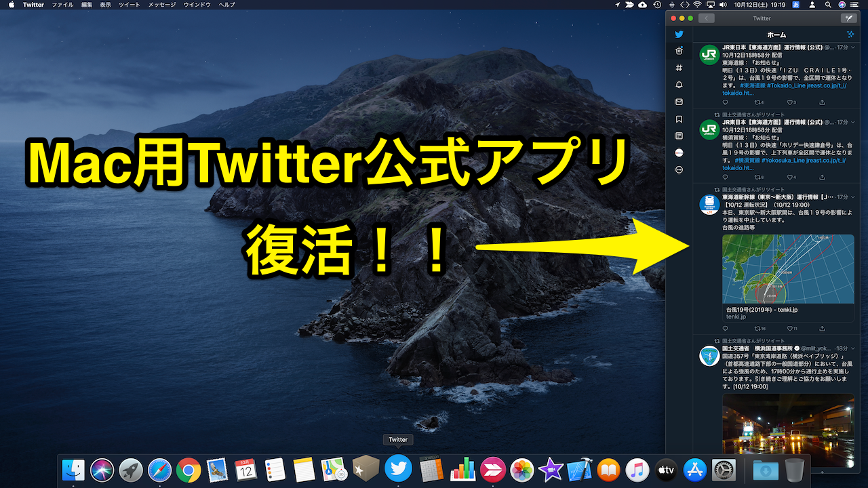Open Spotlight search in the menu bar
The width and height of the screenshot is (868, 488).
[x=828, y=5]
